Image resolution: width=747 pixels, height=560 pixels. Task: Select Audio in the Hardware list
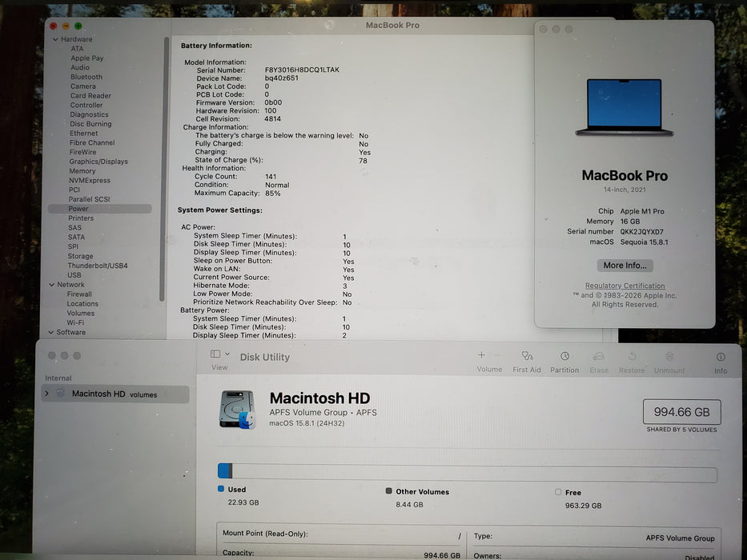click(80, 67)
